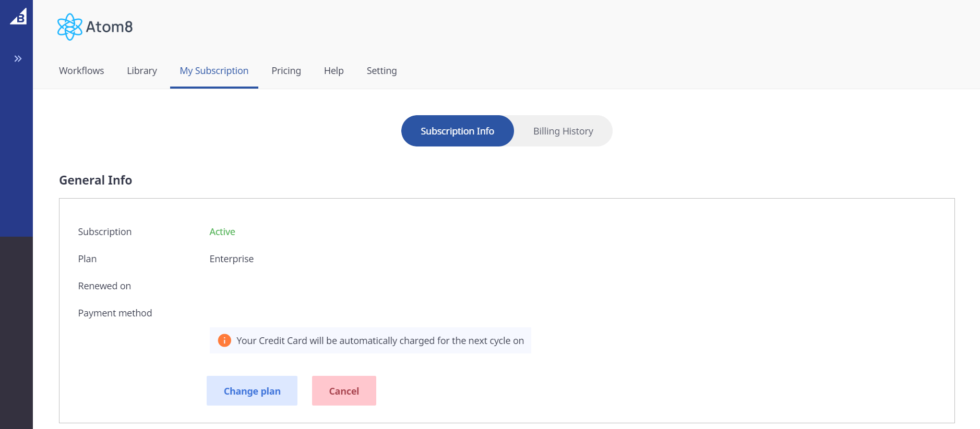
Task: Click the Renewed on label
Action: (x=104, y=286)
